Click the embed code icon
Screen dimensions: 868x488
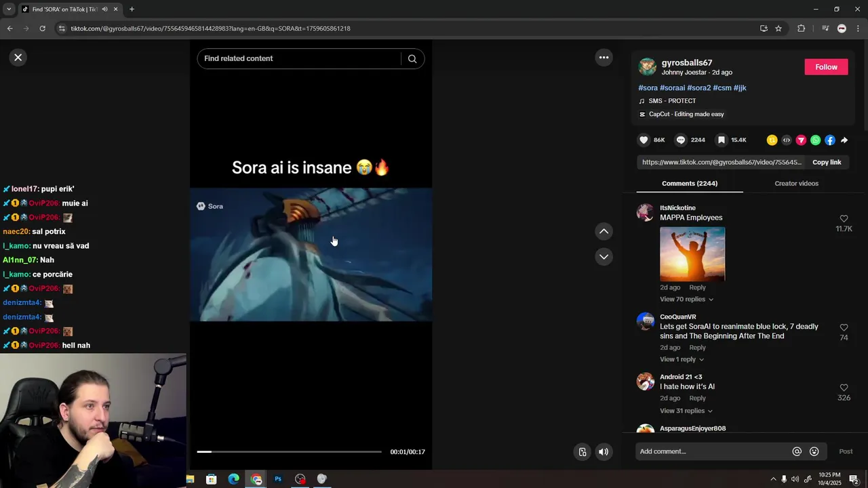click(787, 140)
